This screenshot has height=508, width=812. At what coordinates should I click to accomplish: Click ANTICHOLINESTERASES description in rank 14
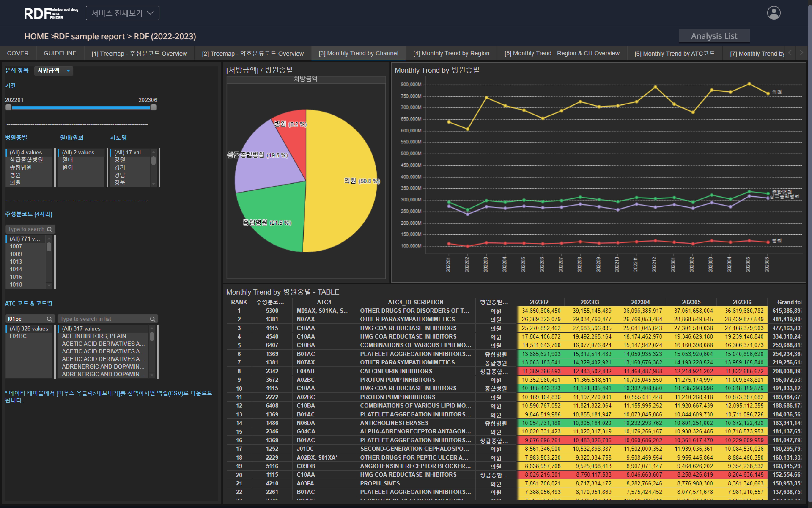[x=394, y=423]
